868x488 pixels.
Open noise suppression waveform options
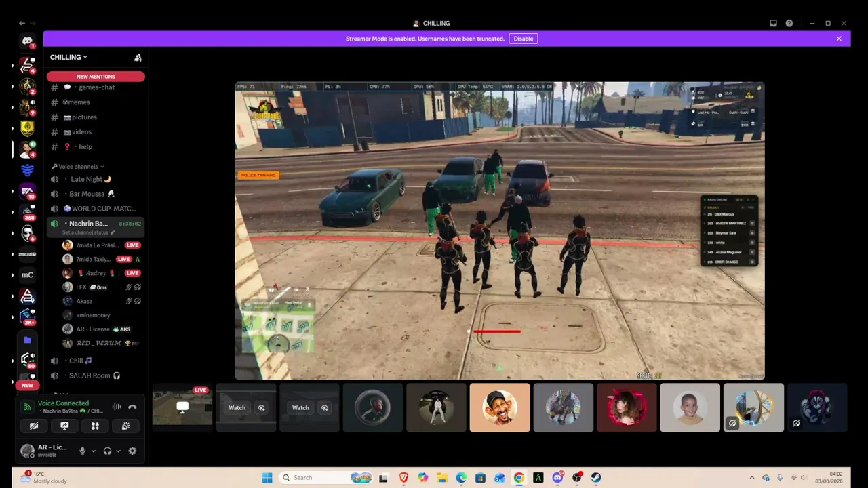point(117,407)
